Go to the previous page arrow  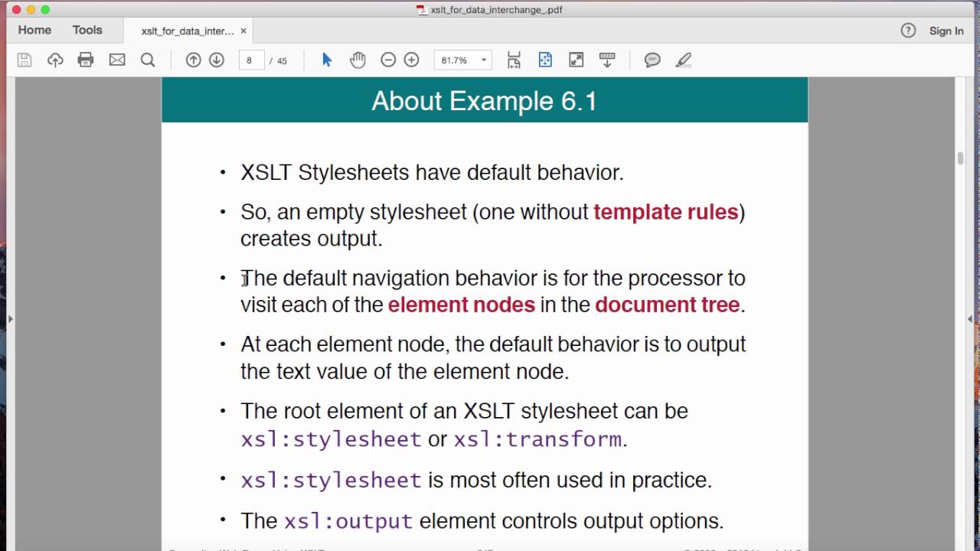(194, 60)
